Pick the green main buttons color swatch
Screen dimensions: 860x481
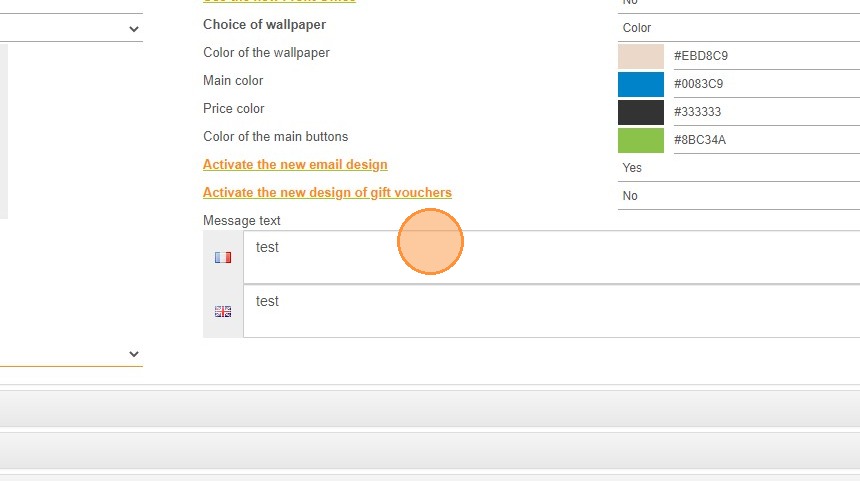click(641, 140)
